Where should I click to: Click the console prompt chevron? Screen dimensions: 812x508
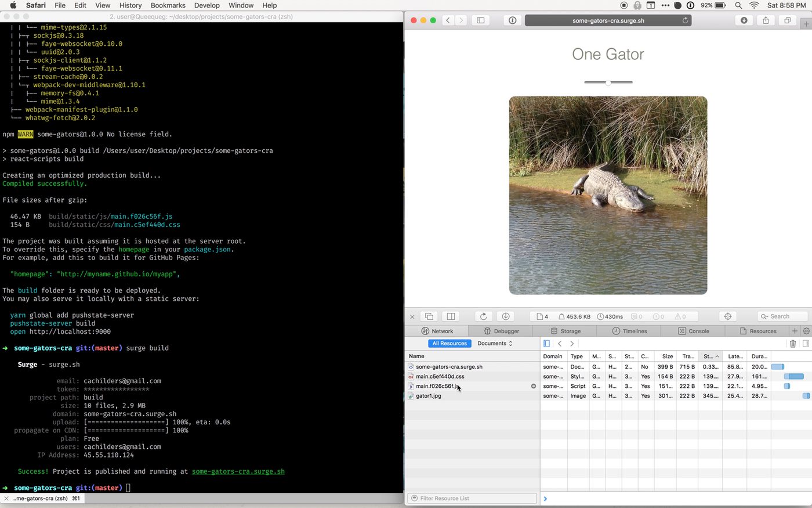545,499
